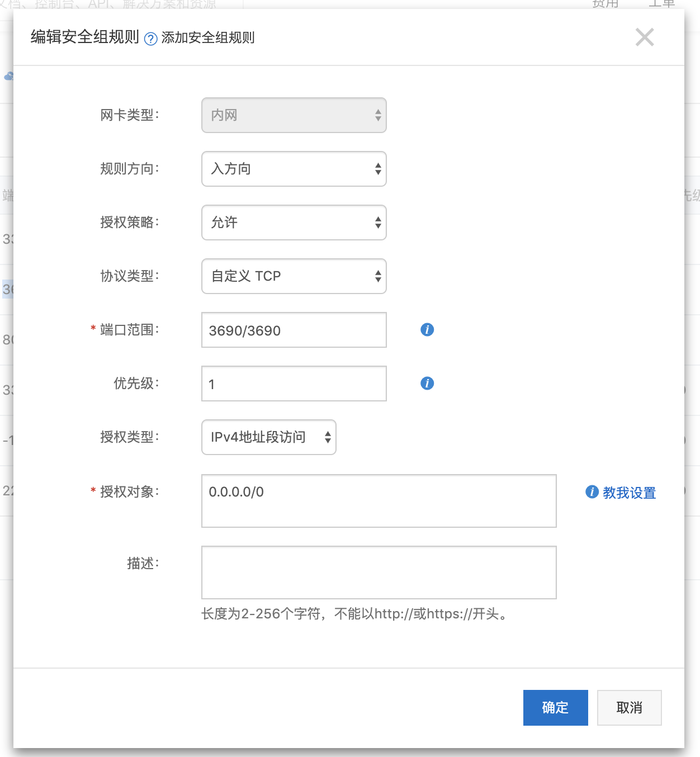This screenshot has height=757, width=700.
Task: Click the info icon next to 端口范围
Action: pos(427,330)
